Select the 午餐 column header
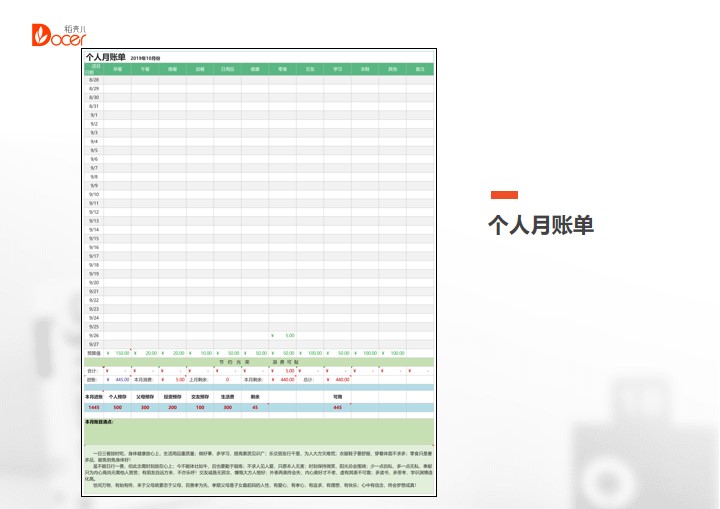The height and width of the screenshot is (509, 720). [145, 69]
